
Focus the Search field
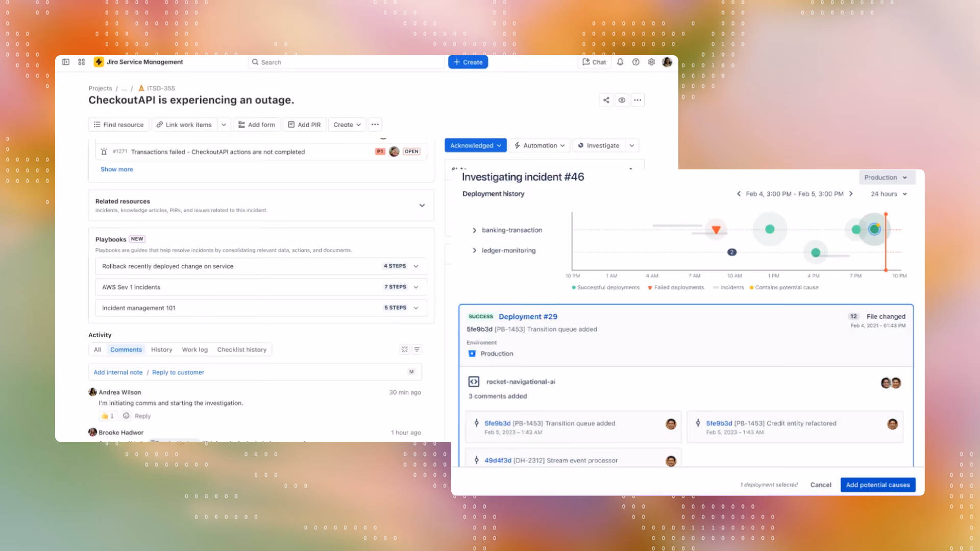(x=346, y=62)
